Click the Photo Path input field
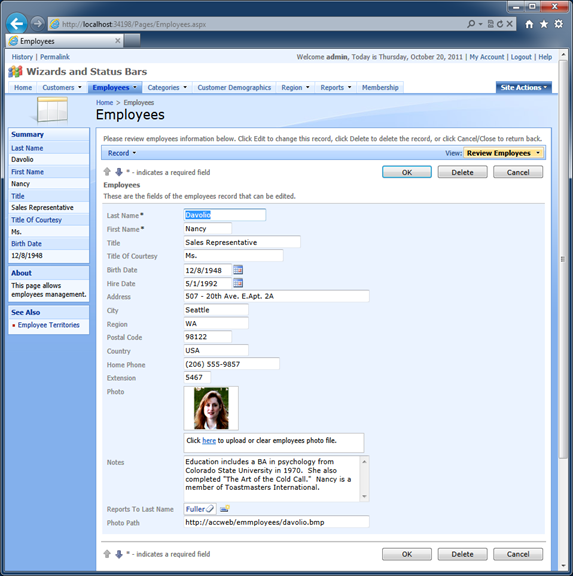The image size is (573, 576). (276, 522)
